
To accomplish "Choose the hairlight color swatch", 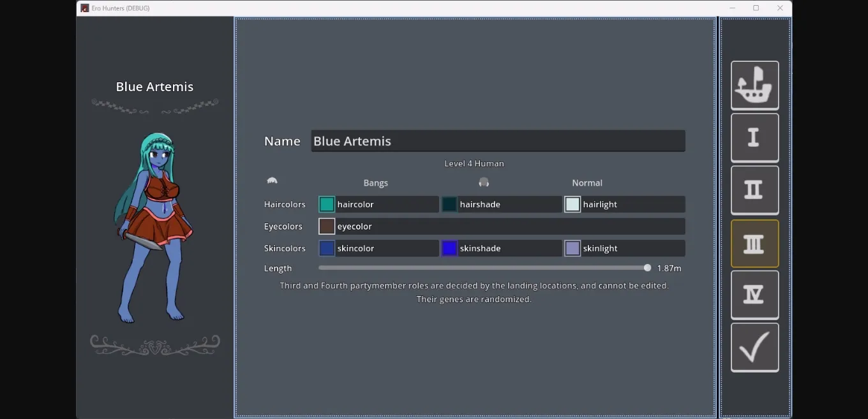I will [572, 203].
